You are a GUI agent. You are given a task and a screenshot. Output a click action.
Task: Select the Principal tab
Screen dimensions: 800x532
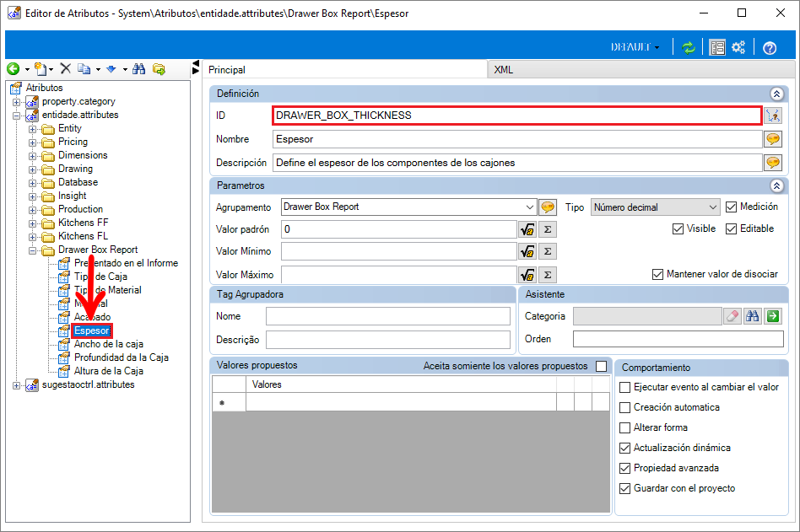click(x=226, y=70)
